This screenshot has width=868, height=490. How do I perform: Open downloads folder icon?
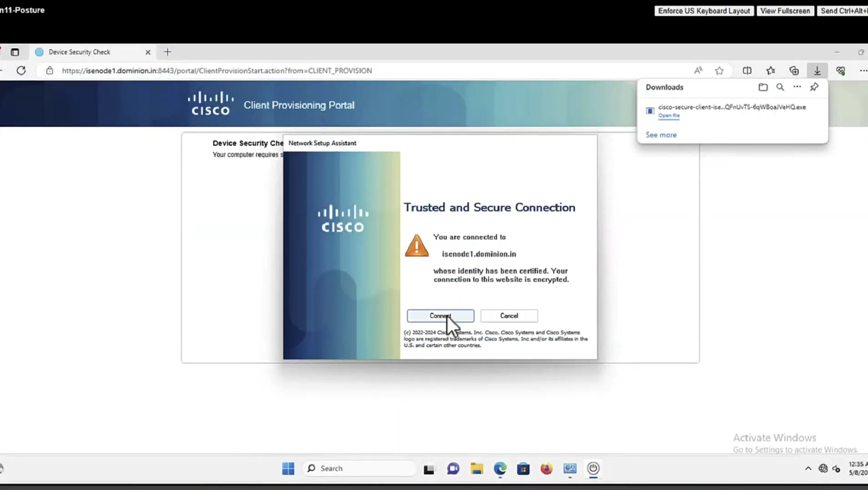[763, 87]
